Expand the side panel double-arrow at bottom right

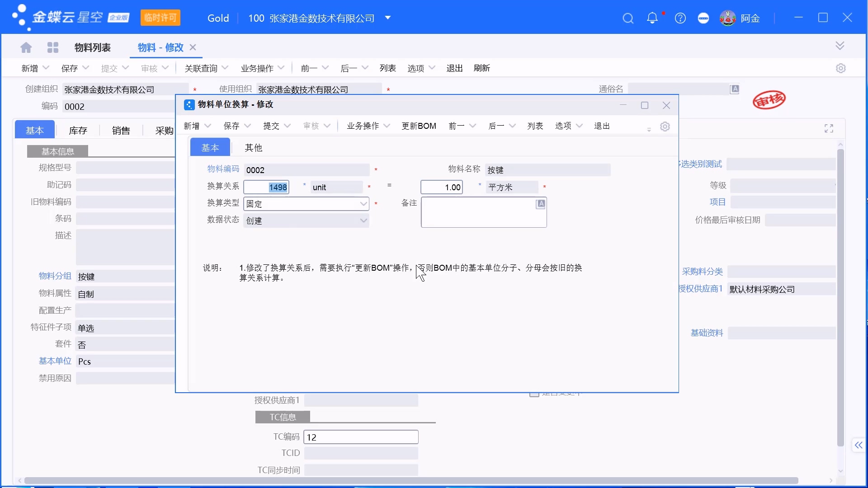(859, 445)
